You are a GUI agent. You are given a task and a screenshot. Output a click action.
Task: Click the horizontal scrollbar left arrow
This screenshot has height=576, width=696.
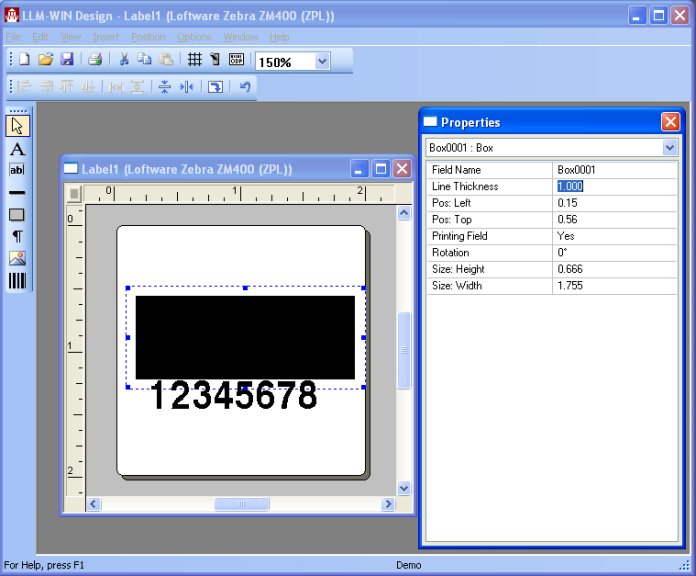click(93, 504)
